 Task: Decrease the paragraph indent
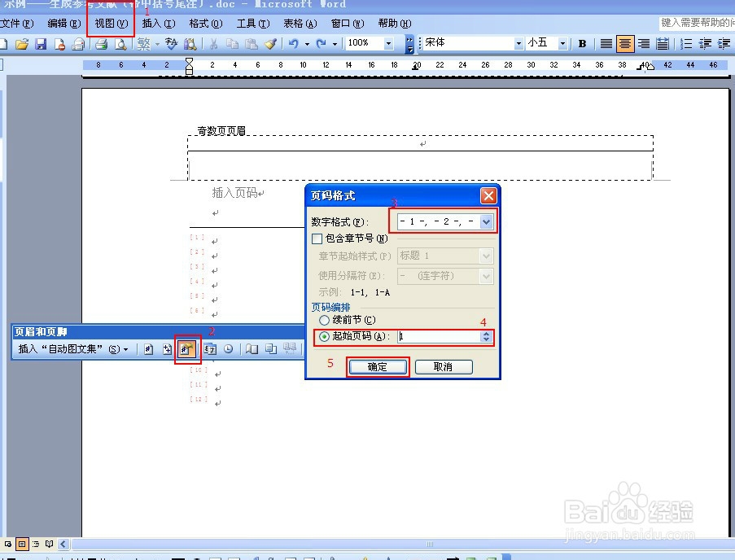(705, 44)
